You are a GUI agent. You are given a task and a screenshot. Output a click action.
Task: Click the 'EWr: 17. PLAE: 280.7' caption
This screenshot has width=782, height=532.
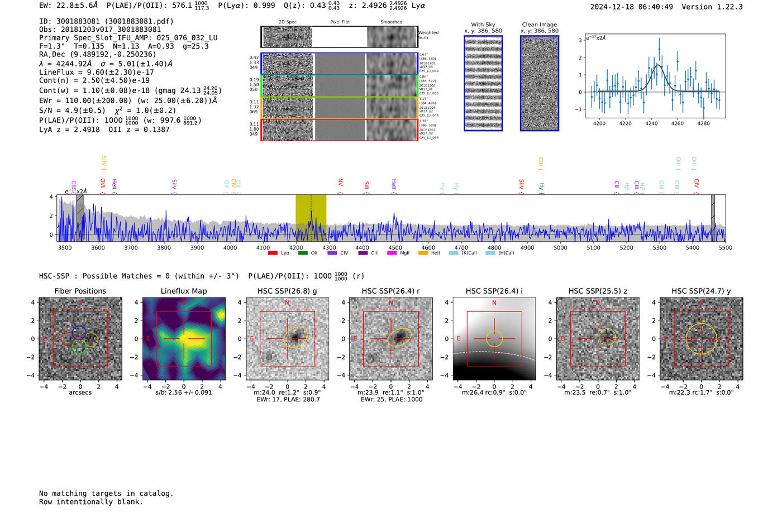pyautogui.click(x=288, y=400)
